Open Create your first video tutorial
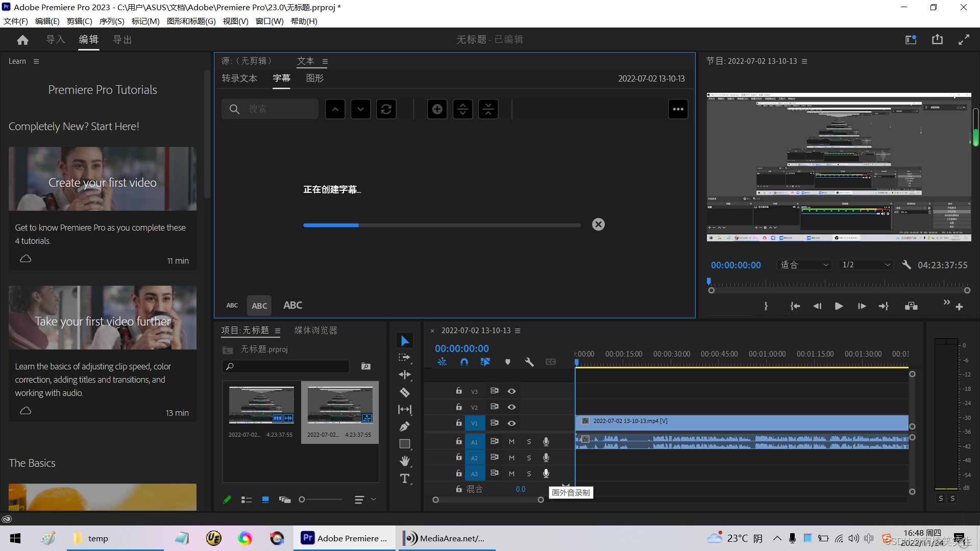Image resolution: width=980 pixels, height=551 pixels. (x=103, y=179)
